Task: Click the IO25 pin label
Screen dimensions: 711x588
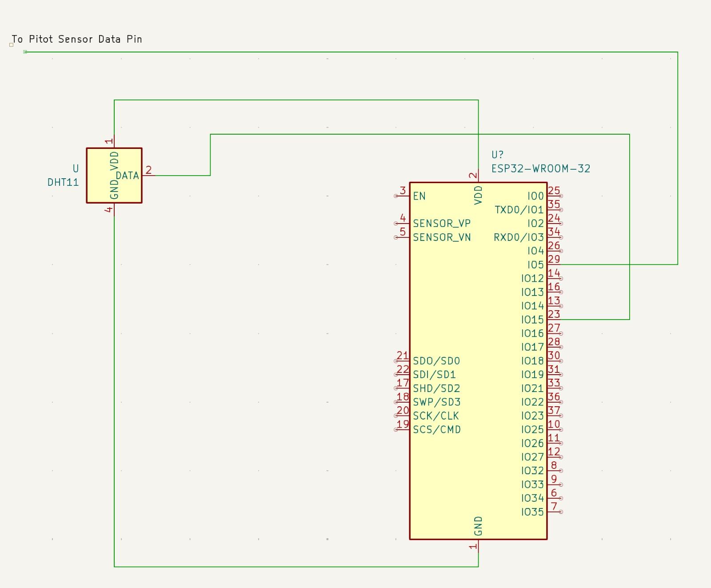Action: 532,430
